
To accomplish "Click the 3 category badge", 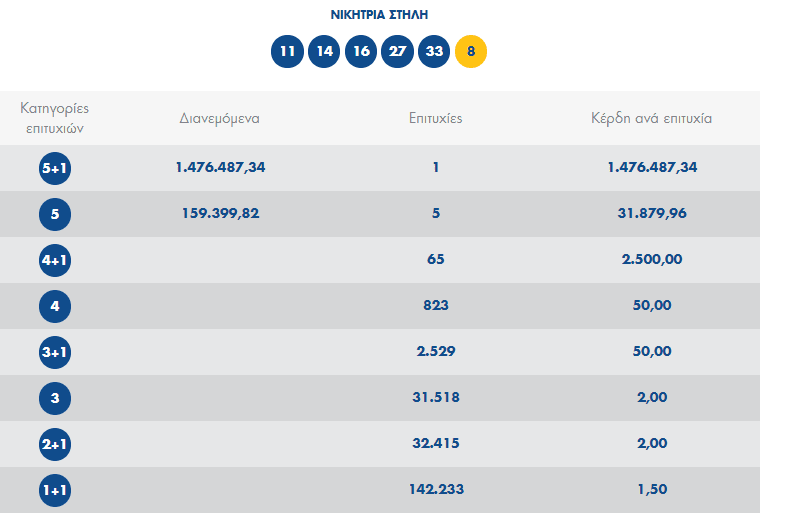I will point(55,398).
